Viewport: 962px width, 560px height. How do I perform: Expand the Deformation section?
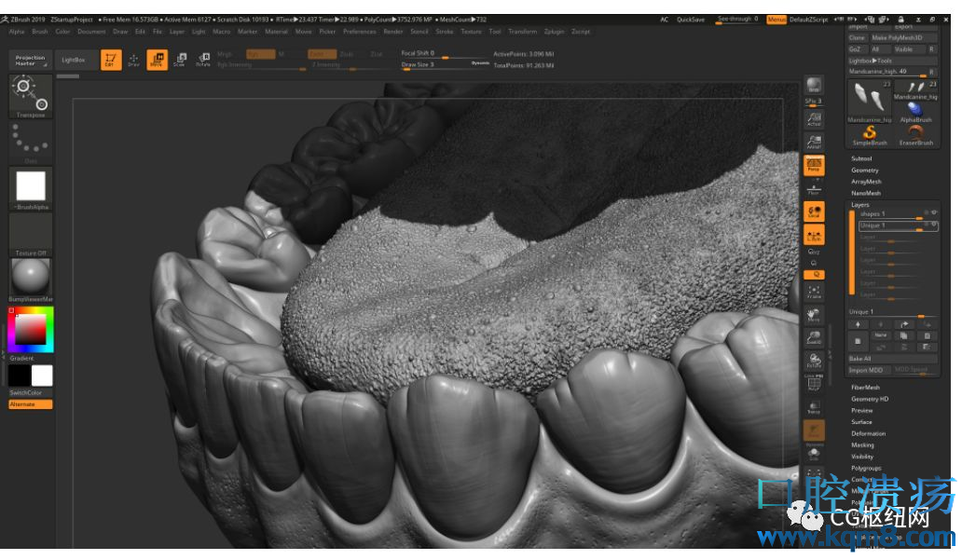click(x=868, y=433)
